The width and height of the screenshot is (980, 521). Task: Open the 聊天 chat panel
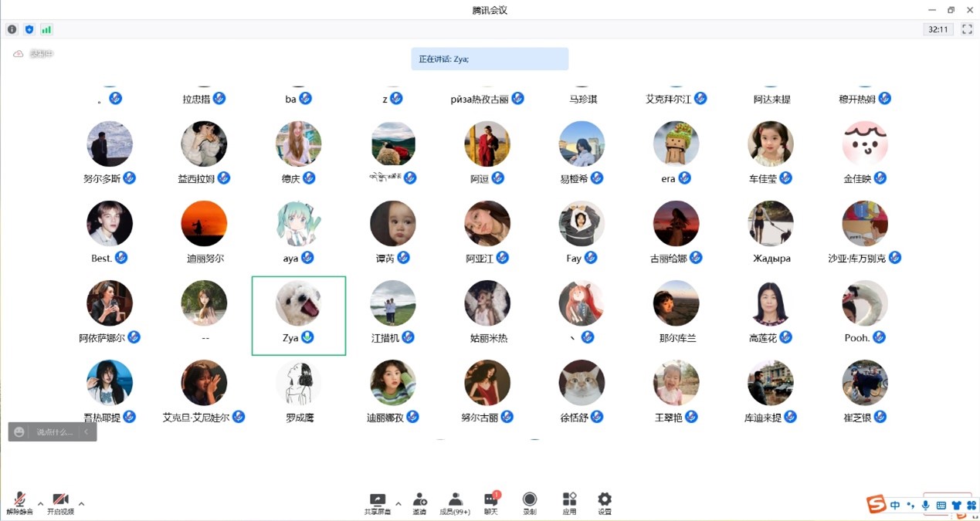491,503
